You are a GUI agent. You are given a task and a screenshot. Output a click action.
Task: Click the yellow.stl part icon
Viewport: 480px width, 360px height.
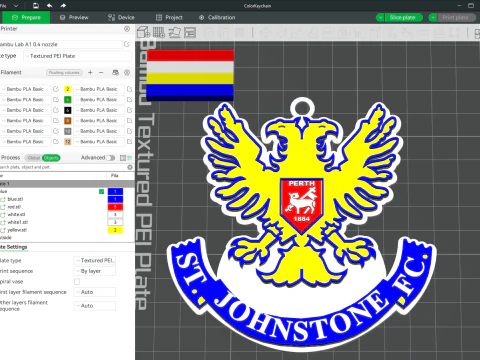(3, 230)
